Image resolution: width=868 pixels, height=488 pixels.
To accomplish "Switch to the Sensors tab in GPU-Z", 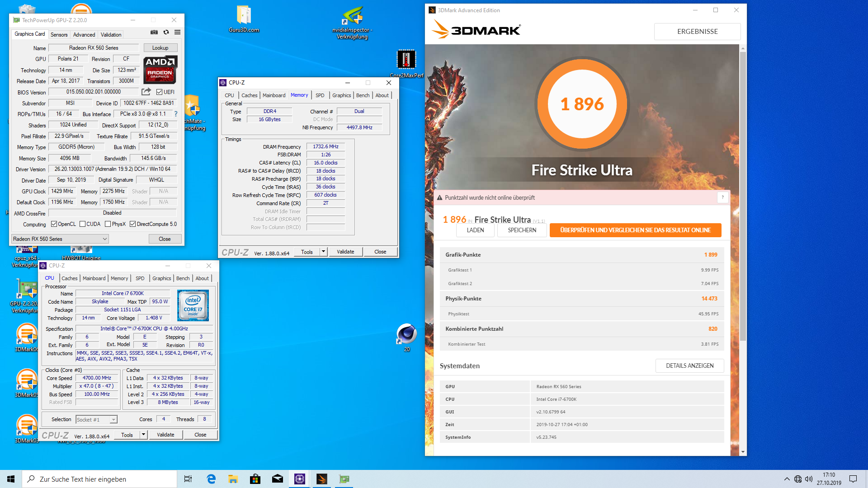I will pos(59,35).
